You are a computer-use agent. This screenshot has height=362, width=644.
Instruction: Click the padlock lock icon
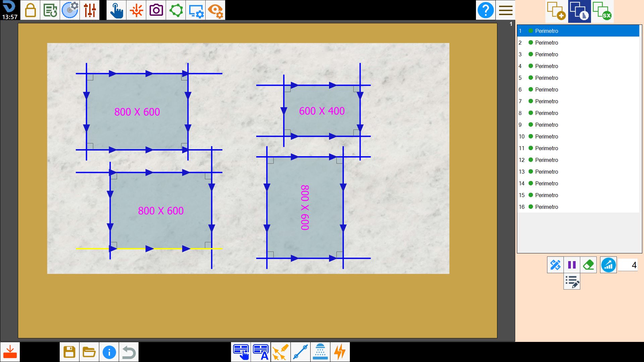coord(30,10)
